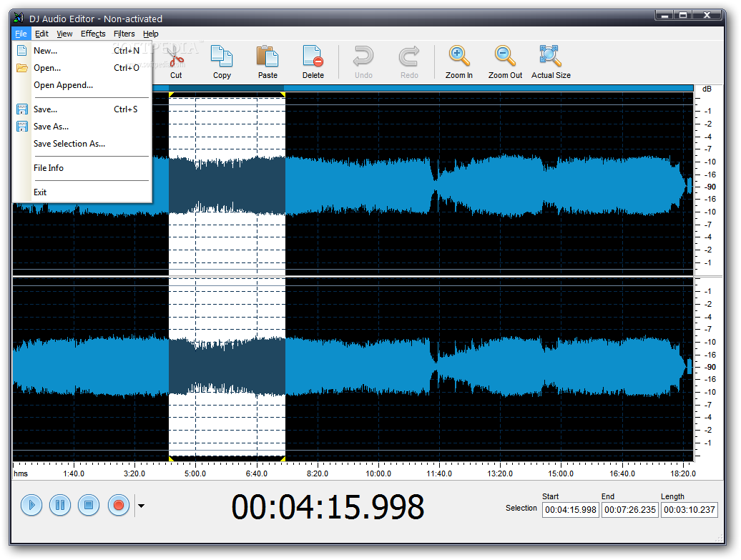Click the 1:40.0 mark on the timeline ruler

pyautogui.click(x=74, y=473)
